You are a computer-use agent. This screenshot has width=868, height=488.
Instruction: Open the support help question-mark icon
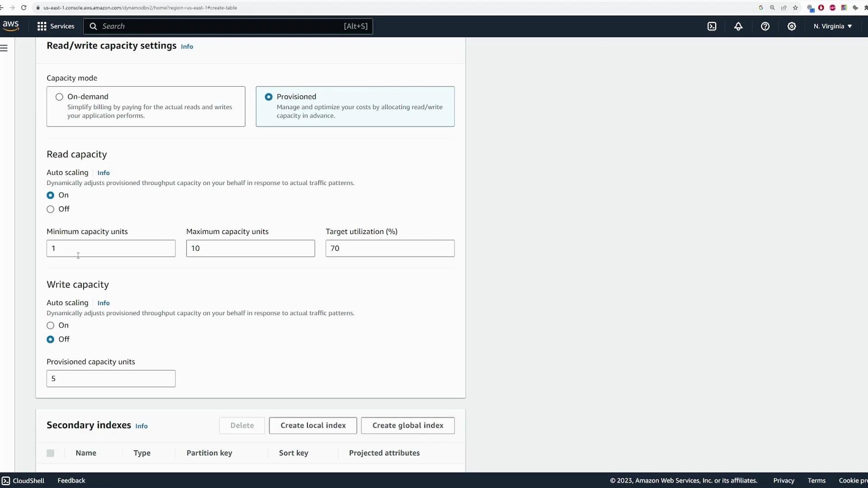pyautogui.click(x=765, y=26)
